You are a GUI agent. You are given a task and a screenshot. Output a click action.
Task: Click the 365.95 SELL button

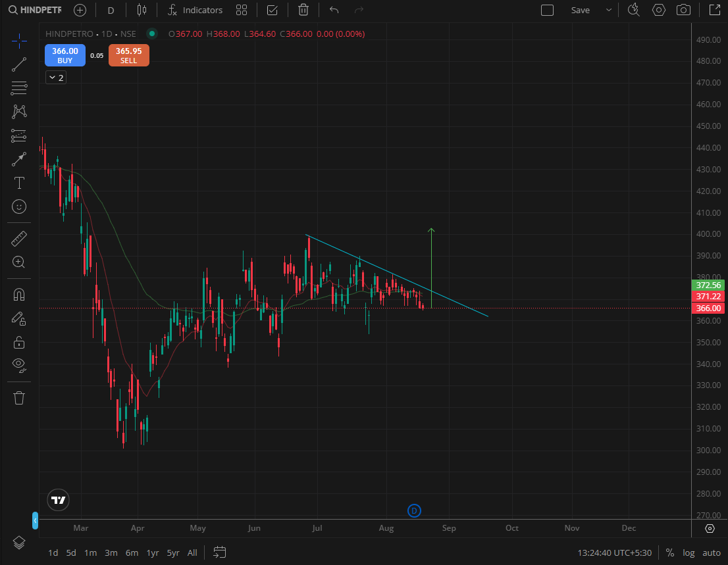click(128, 55)
